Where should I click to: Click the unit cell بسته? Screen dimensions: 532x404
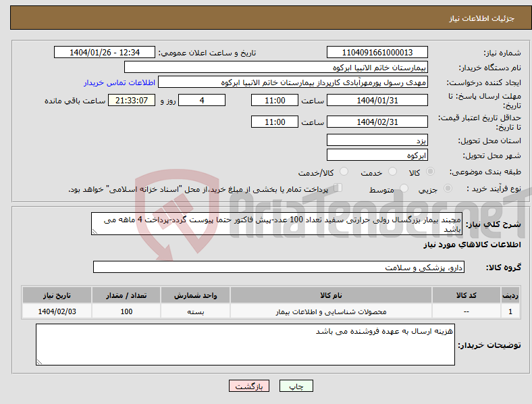pyautogui.click(x=195, y=311)
